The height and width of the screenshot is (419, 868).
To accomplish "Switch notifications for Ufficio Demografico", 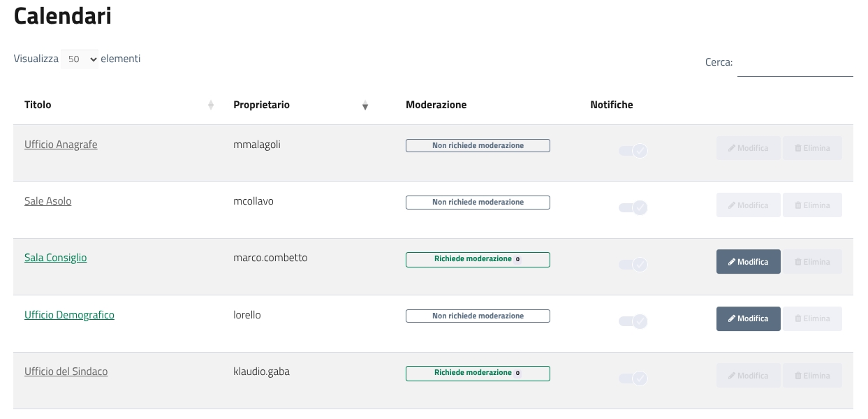I will (633, 321).
